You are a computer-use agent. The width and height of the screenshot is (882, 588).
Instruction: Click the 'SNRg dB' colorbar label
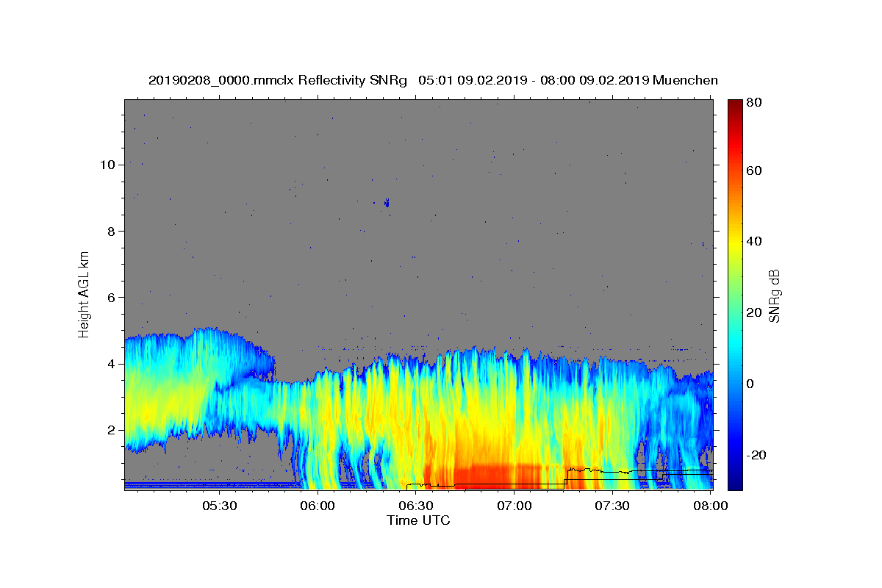pyautogui.click(x=773, y=295)
